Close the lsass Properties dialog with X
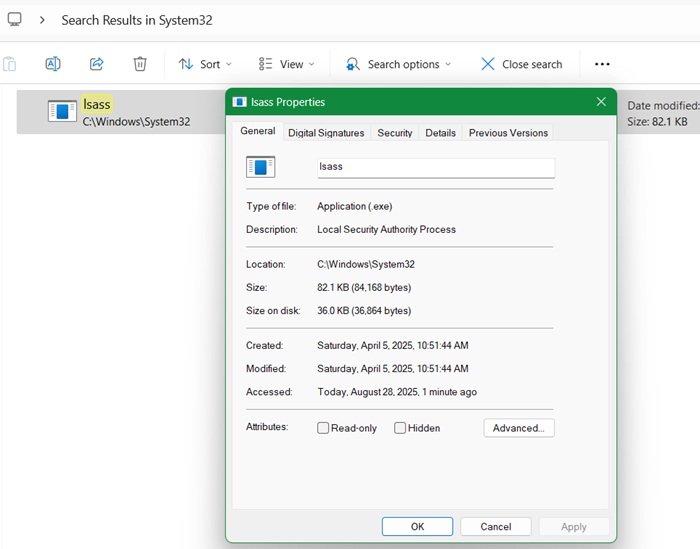Screen dimensions: 700x549 point(601,102)
